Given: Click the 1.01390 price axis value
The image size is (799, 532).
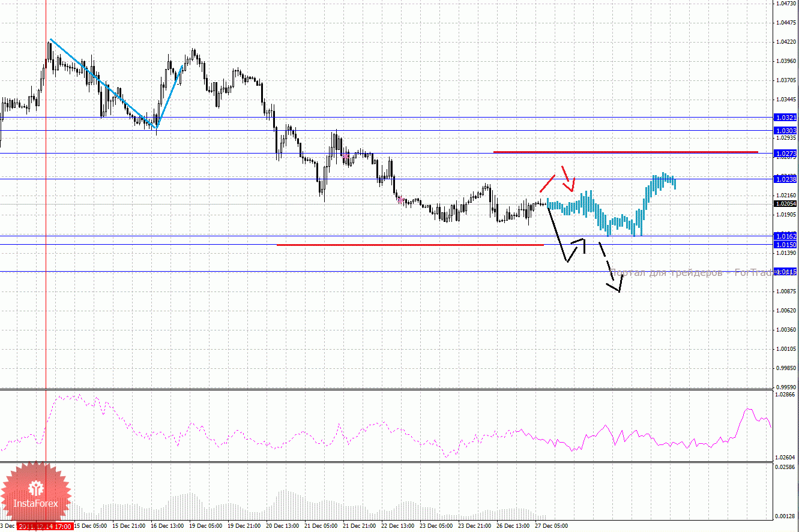Looking at the screenshot, I should coord(785,253).
